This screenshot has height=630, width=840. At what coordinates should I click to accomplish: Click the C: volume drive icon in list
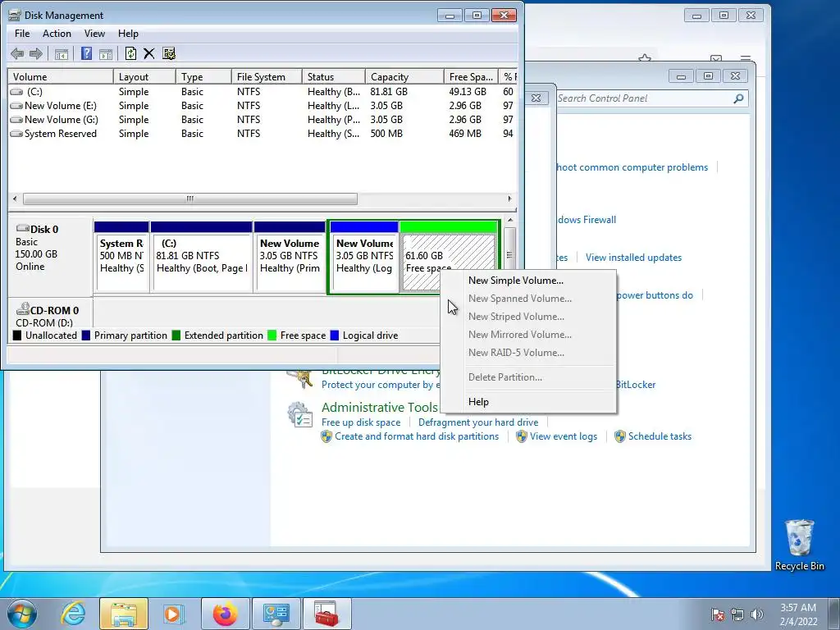point(16,92)
